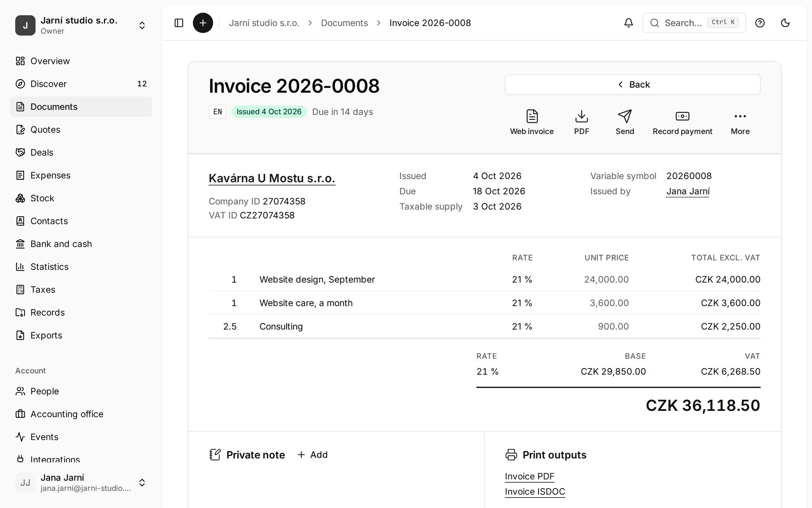812x508 pixels.
Task: Click the Documents breadcrumb
Action: pos(344,23)
